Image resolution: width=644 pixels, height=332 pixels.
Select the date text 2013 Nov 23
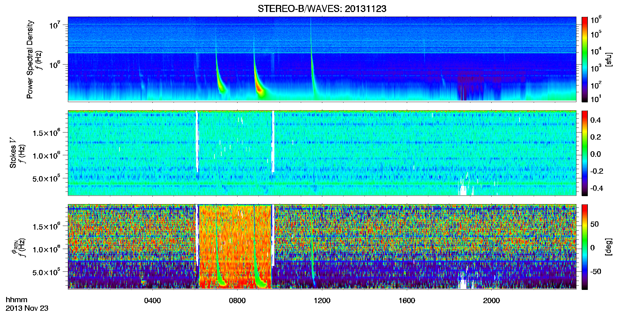pos(27,308)
